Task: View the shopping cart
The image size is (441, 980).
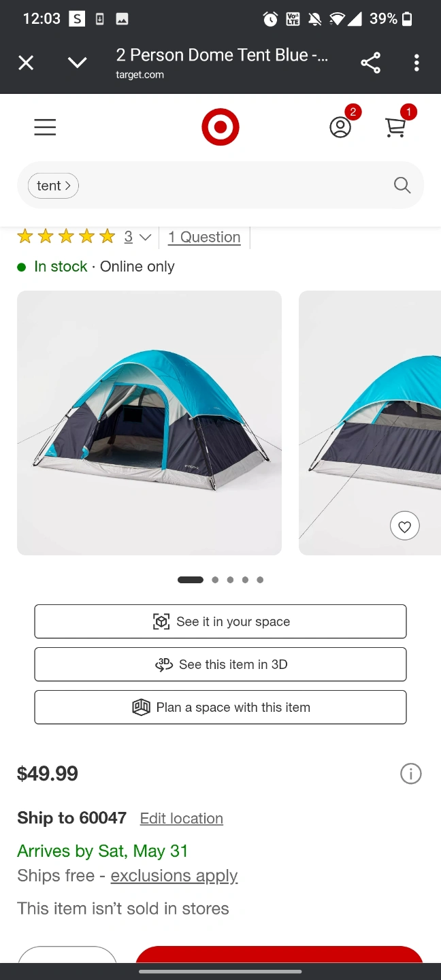Action: coord(395,127)
